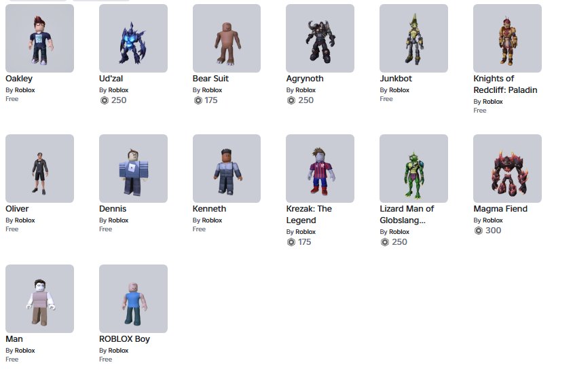This screenshot has width=573, height=392.
Task: Open Knights of Redcliff: Paladin thumbnail
Action: [x=507, y=39]
